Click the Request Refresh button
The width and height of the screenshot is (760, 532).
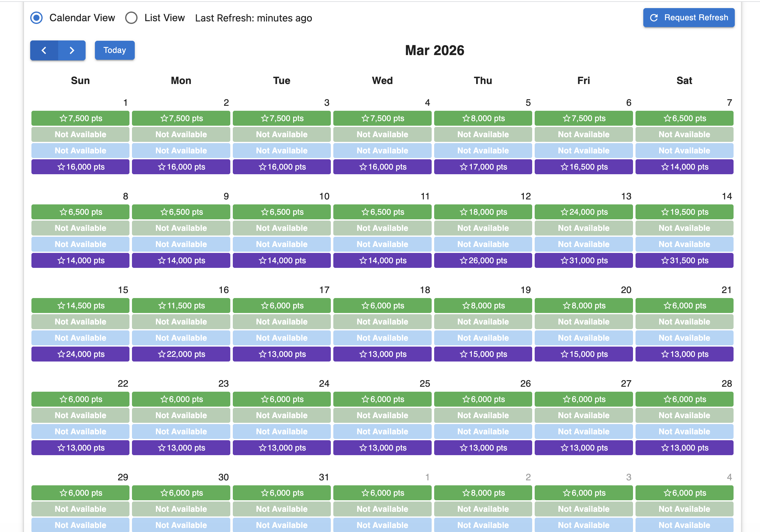pyautogui.click(x=688, y=17)
